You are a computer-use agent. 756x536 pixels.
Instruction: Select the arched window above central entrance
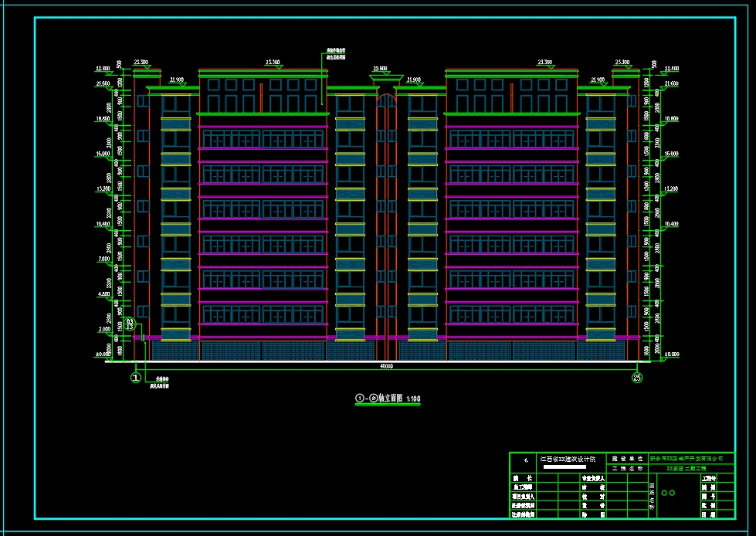click(386, 100)
